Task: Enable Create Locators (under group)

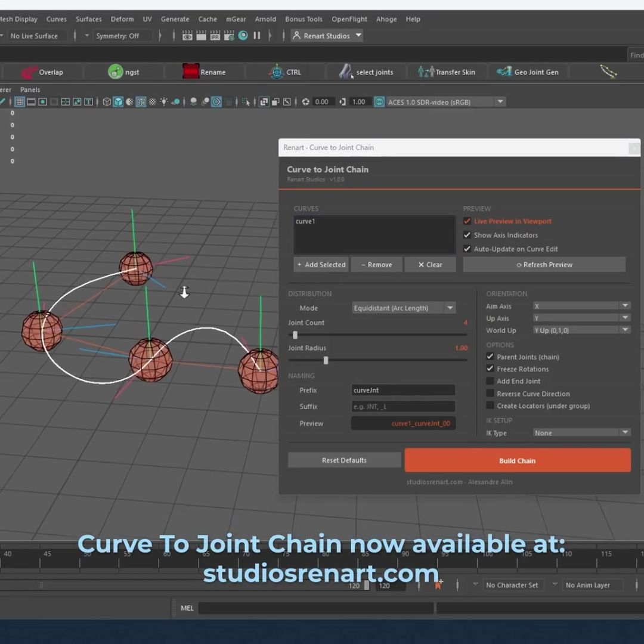Action: pos(490,406)
